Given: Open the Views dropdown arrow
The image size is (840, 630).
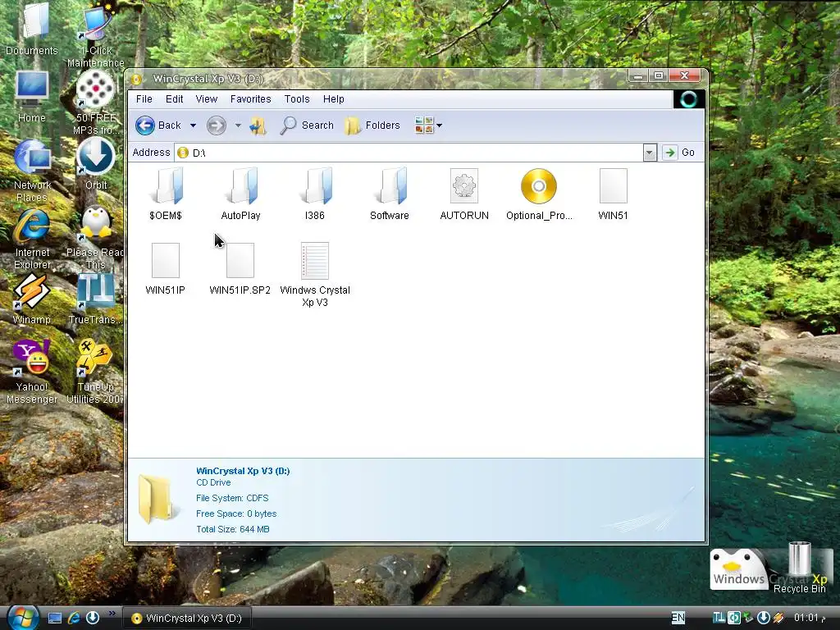Looking at the screenshot, I should pos(440,126).
